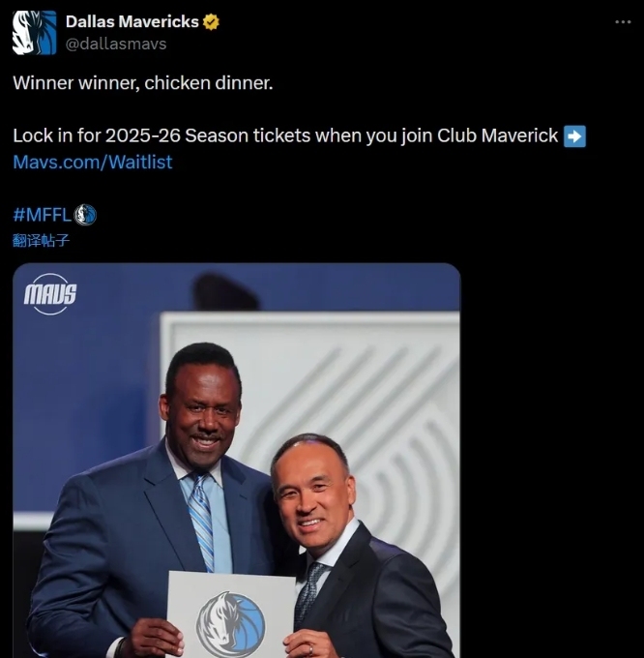The width and height of the screenshot is (644, 658).
Task: Click the words "Club Maverick" in the post
Action: click(x=497, y=135)
